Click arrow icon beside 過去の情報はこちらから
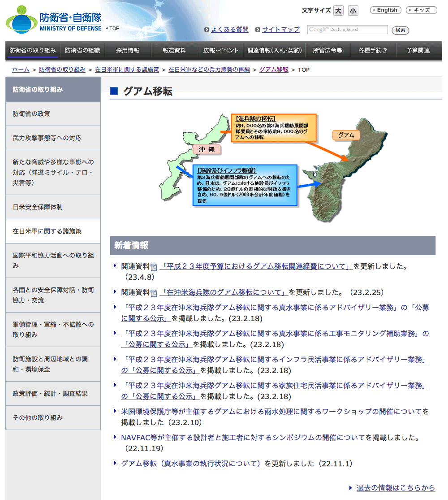The width and height of the screenshot is (448, 500). tap(351, 488)
